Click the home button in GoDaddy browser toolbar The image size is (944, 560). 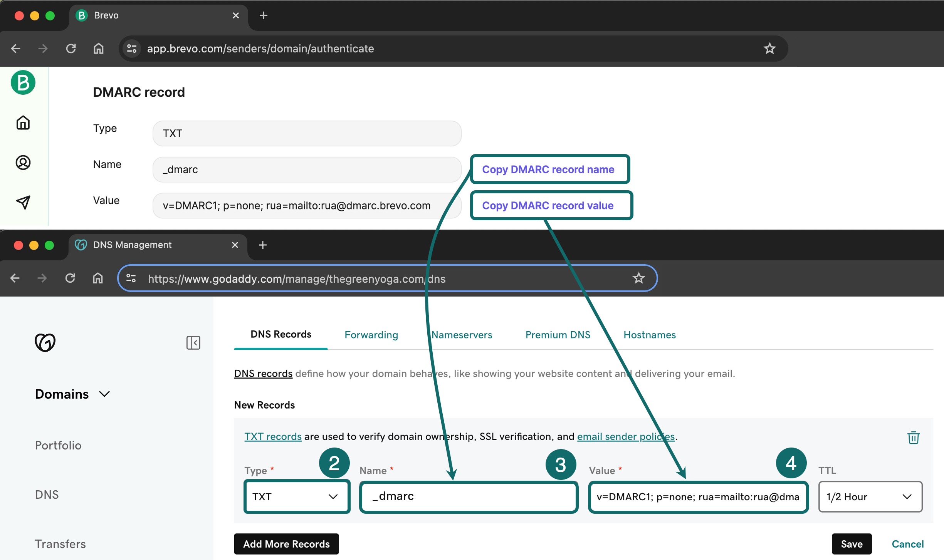(98, 278)
